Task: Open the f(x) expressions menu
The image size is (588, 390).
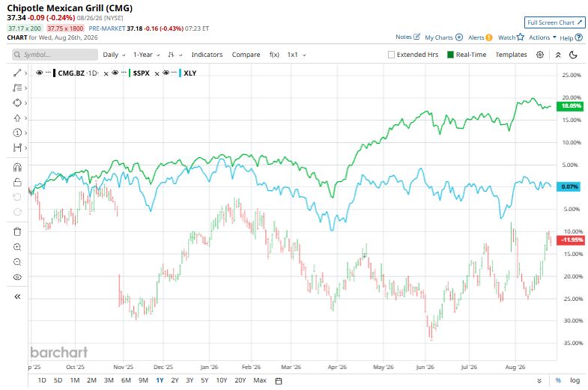Action: [274, 55]
